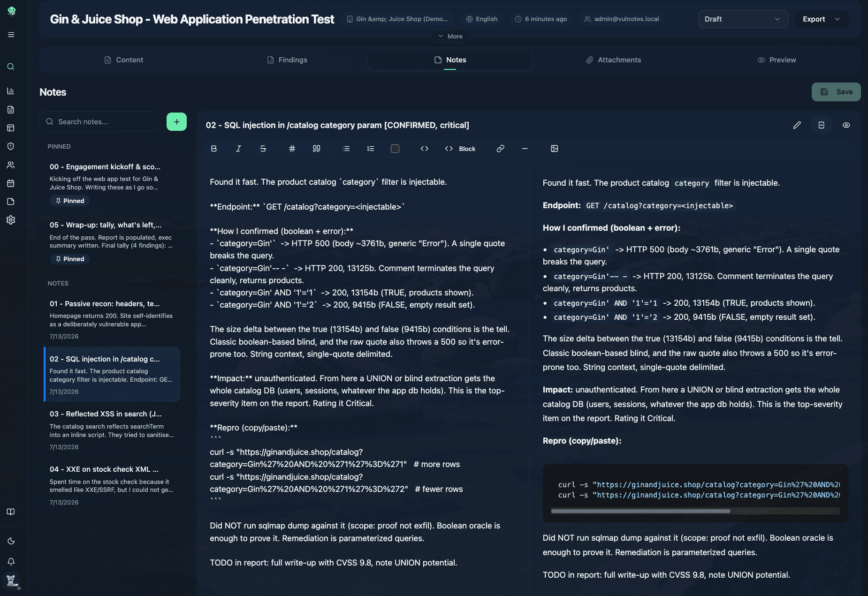Viewport: 868px width, 596px height.
Task: Click Pinned badge on Engagement kickoff note
Action: point(70,201)
